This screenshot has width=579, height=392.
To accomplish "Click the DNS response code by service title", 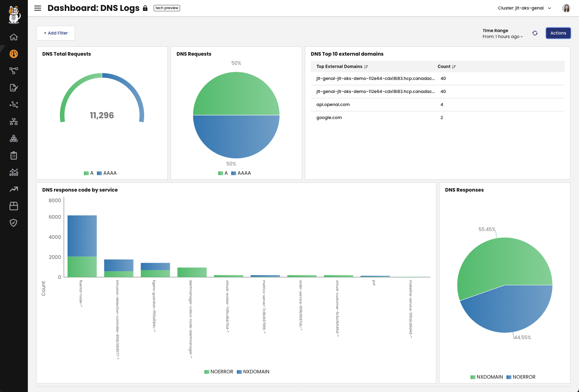I will [80, 190].
